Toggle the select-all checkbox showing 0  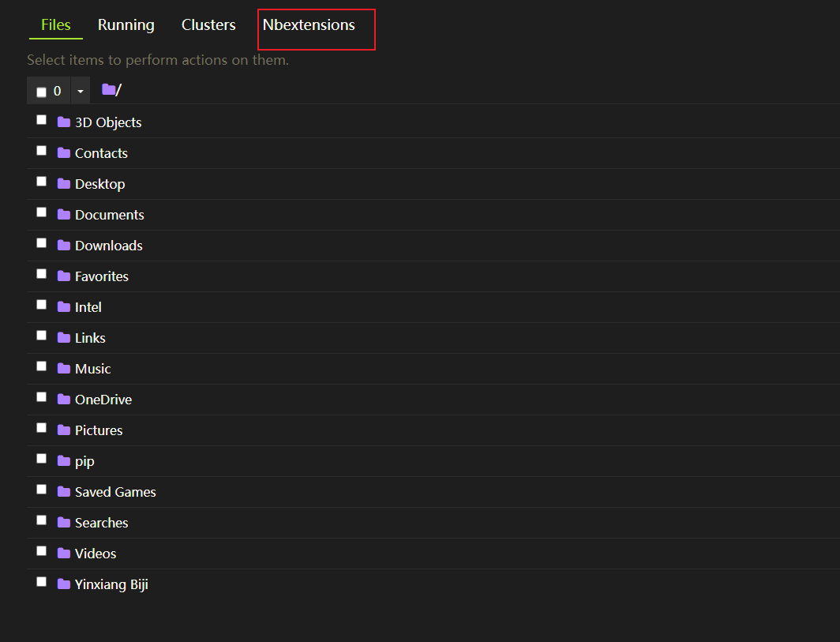click(x=41, y=92)
